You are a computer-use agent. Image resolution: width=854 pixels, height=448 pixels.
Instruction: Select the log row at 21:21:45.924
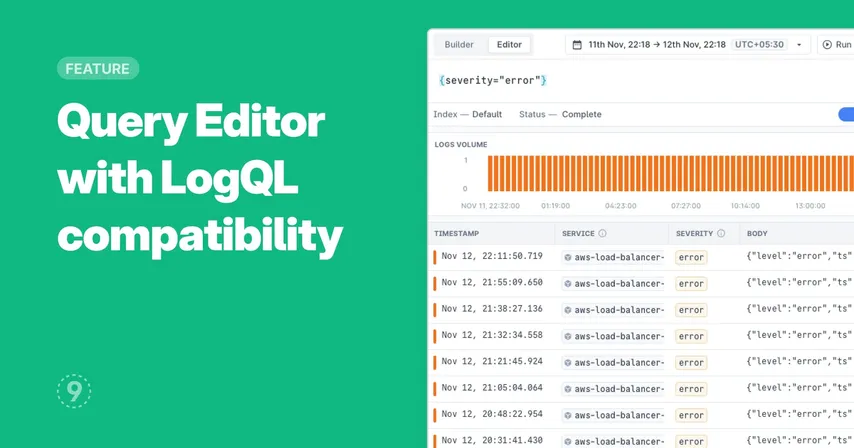641,363
